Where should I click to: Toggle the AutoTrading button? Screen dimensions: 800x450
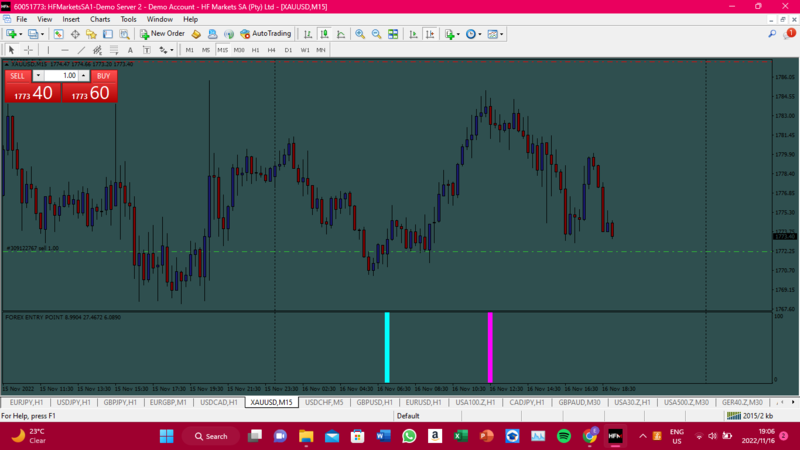coord(266,34)
